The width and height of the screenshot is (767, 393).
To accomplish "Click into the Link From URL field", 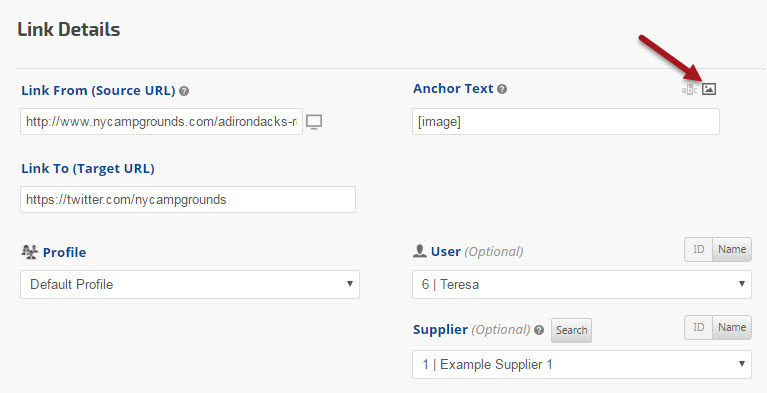I will [161, 122].
